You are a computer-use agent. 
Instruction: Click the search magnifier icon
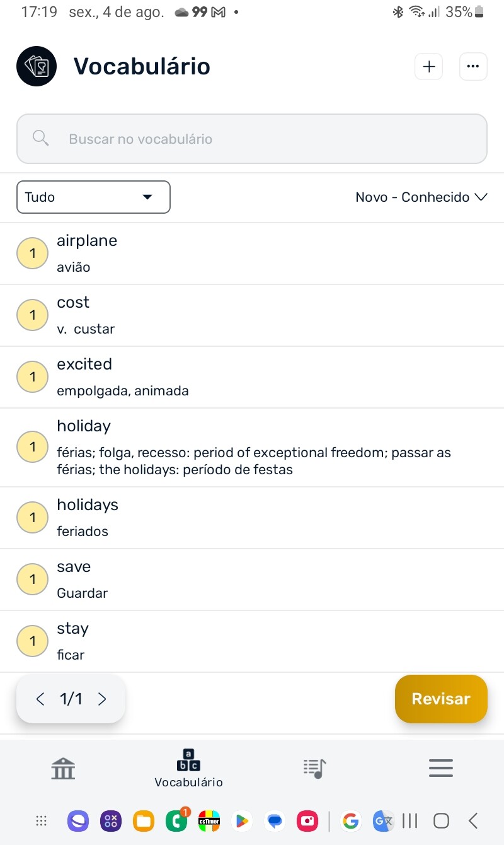[x=41, y=138]
